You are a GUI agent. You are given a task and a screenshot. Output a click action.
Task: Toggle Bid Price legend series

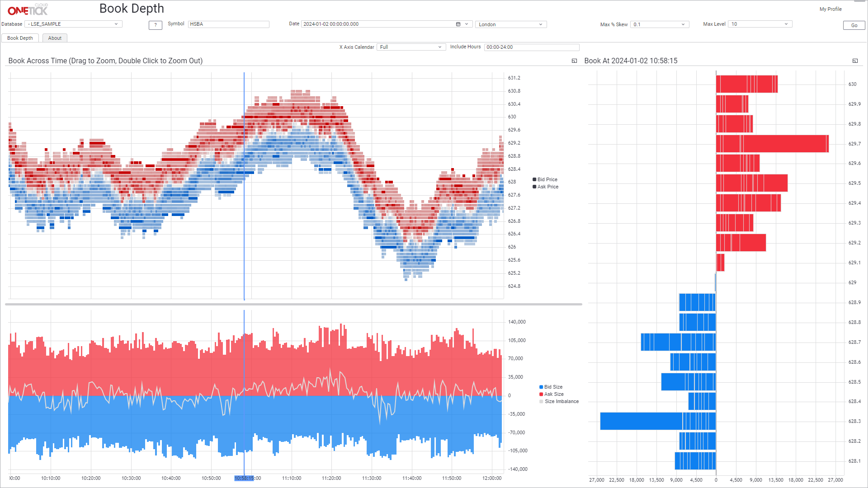pyautogui.click(x=547, y=179)
